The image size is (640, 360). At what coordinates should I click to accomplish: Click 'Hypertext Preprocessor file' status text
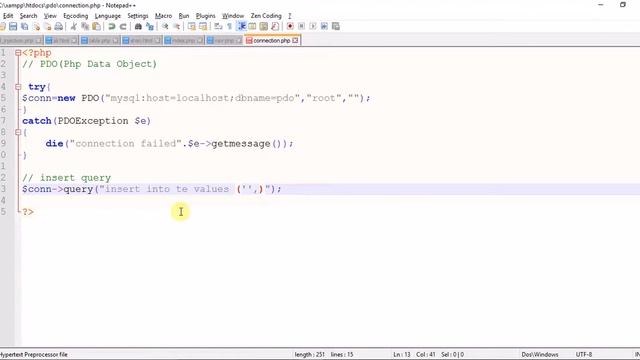(x=34, y=355)
